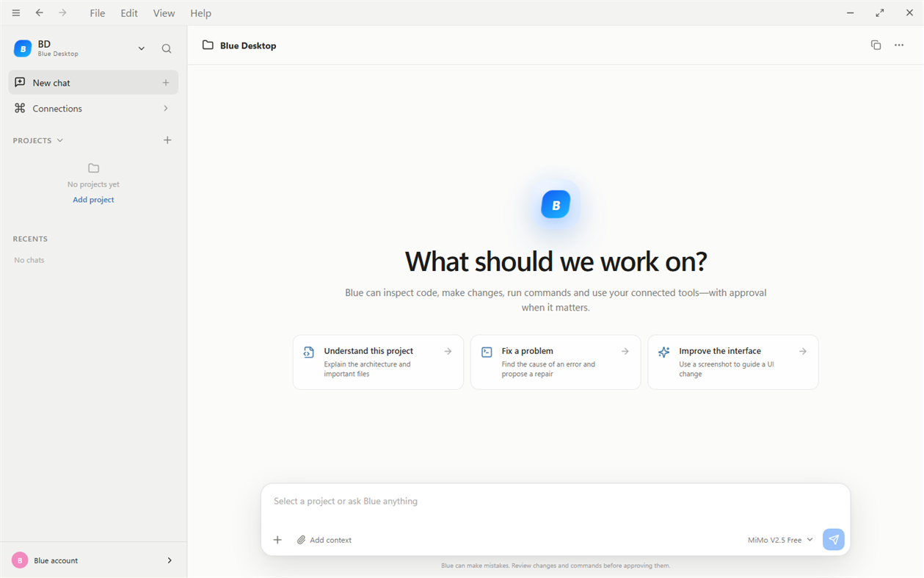Open the sidebar search icon

coord(167,48)
